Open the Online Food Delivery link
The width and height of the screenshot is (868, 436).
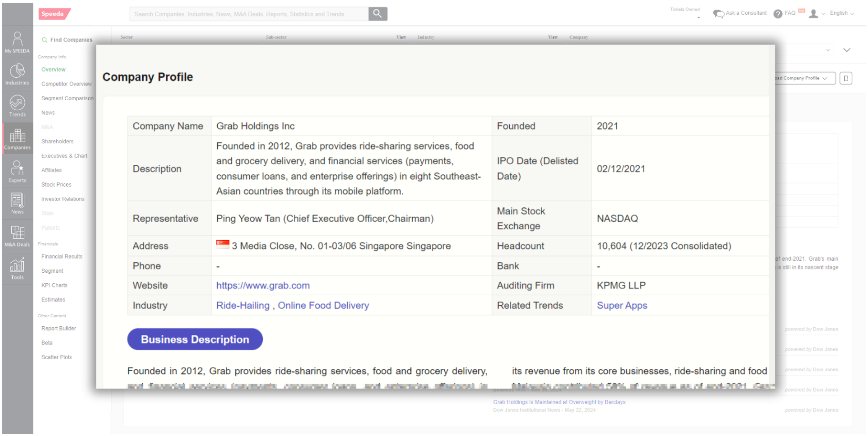pyautogui.click(x=323, y=306)
